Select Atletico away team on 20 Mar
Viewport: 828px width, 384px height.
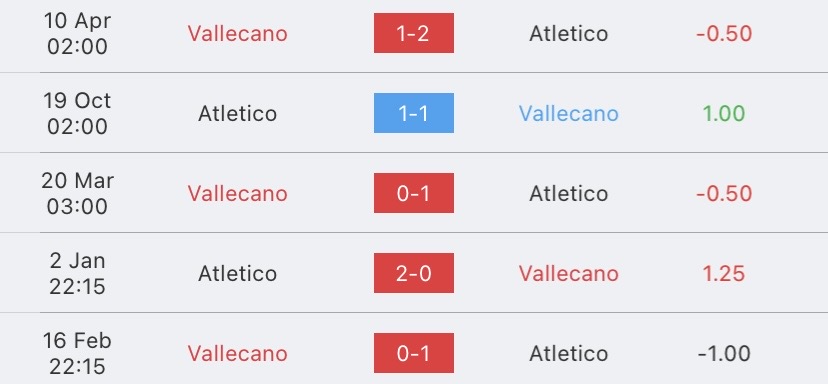pos(568,194)
